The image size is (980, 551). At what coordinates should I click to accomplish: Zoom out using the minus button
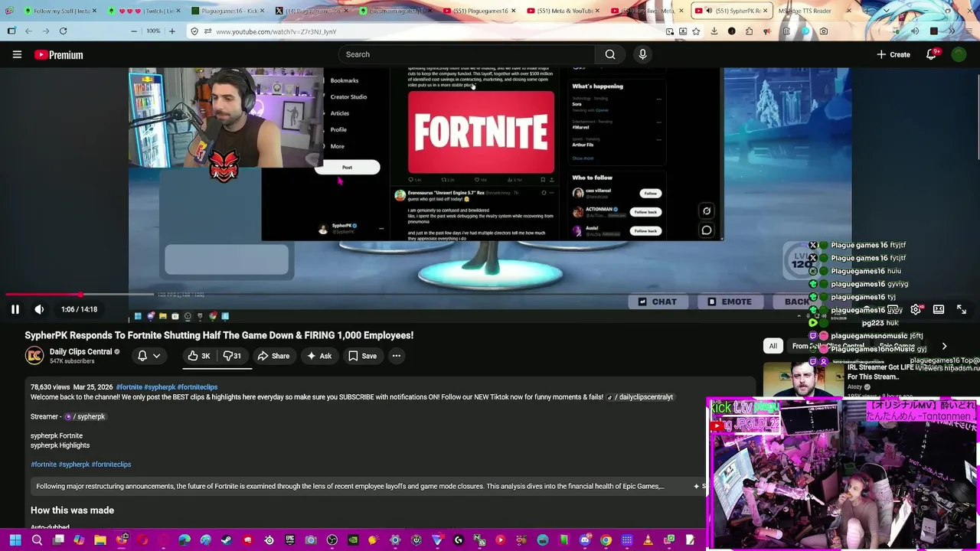click(134, 31)
